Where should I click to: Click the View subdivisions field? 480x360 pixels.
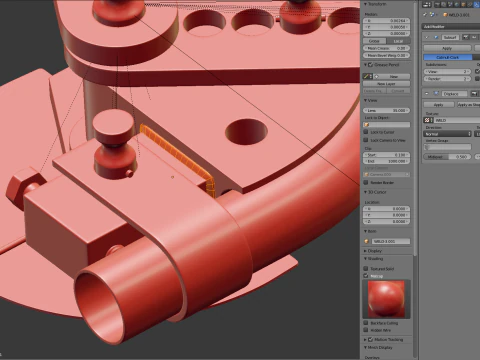(x=448, y=72)
